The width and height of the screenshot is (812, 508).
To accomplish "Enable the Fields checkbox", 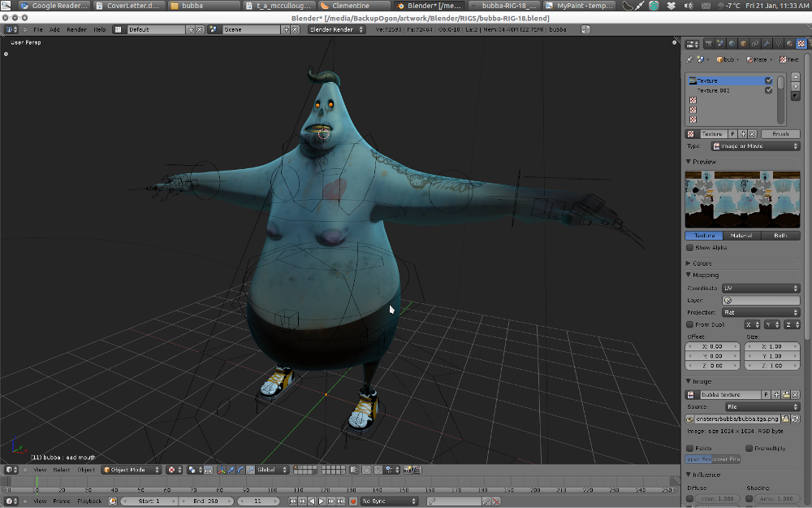I will tap(689, 449).
